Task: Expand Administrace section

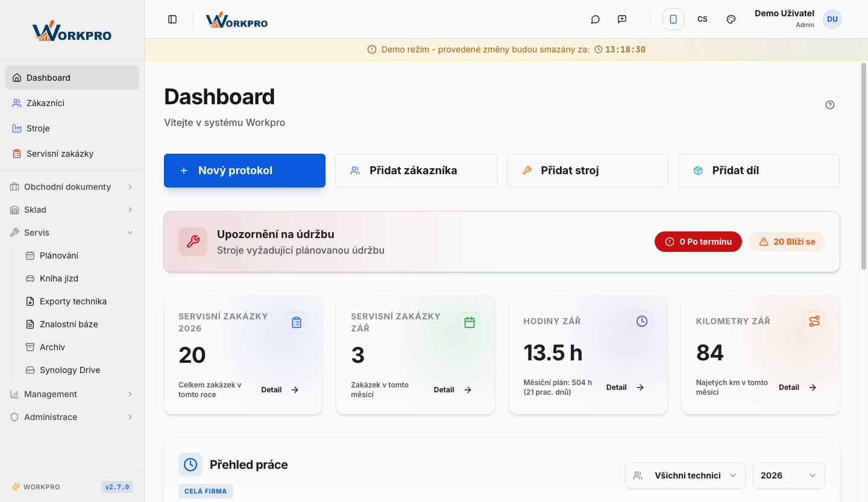Action: point(72,417)
